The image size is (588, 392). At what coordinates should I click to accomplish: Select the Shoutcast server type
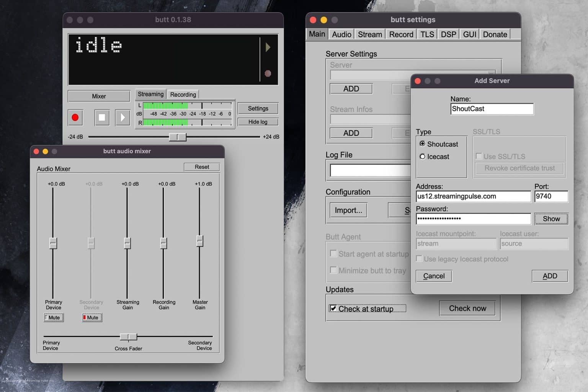(422, 144)
